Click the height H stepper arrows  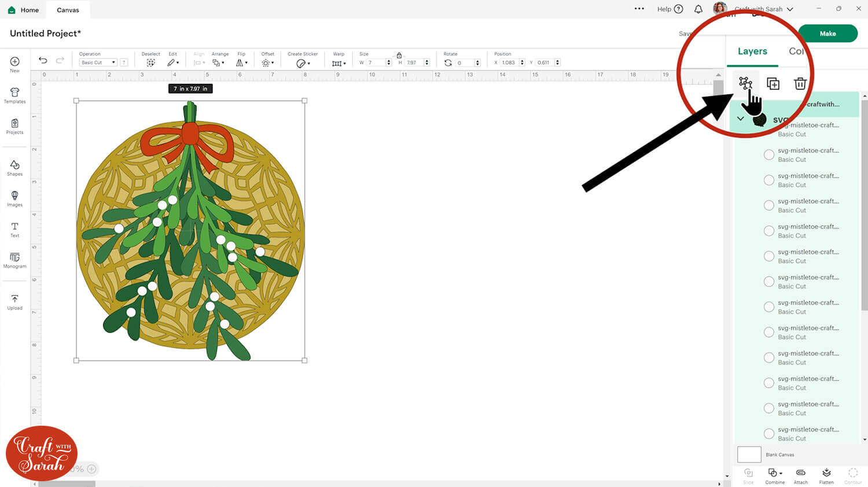coord(427,62)
